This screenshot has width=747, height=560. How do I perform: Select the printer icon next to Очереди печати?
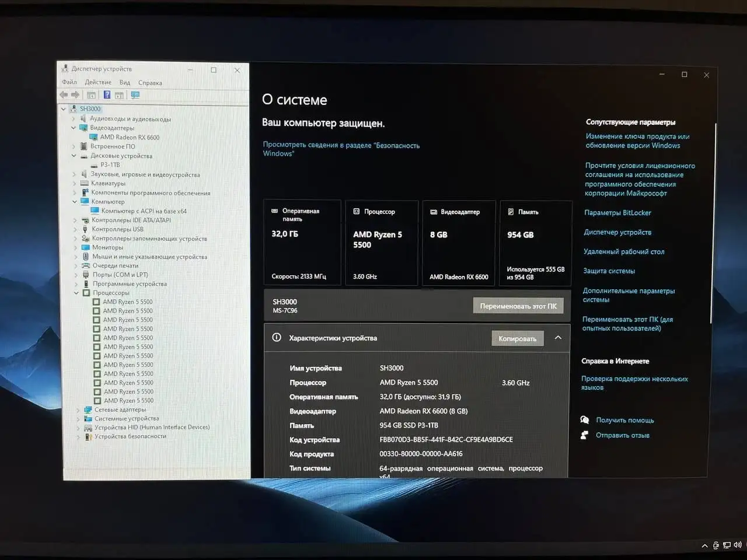click(x=86, y=265)
